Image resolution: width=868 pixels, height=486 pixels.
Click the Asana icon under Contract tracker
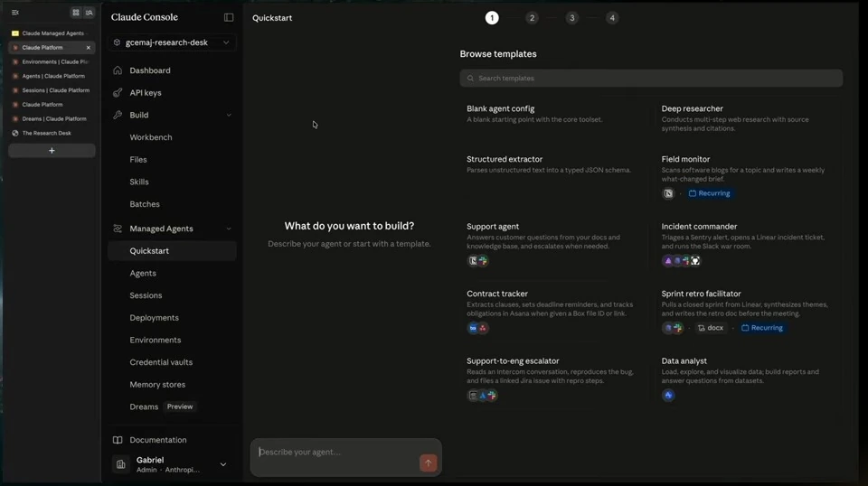(483, 328)
